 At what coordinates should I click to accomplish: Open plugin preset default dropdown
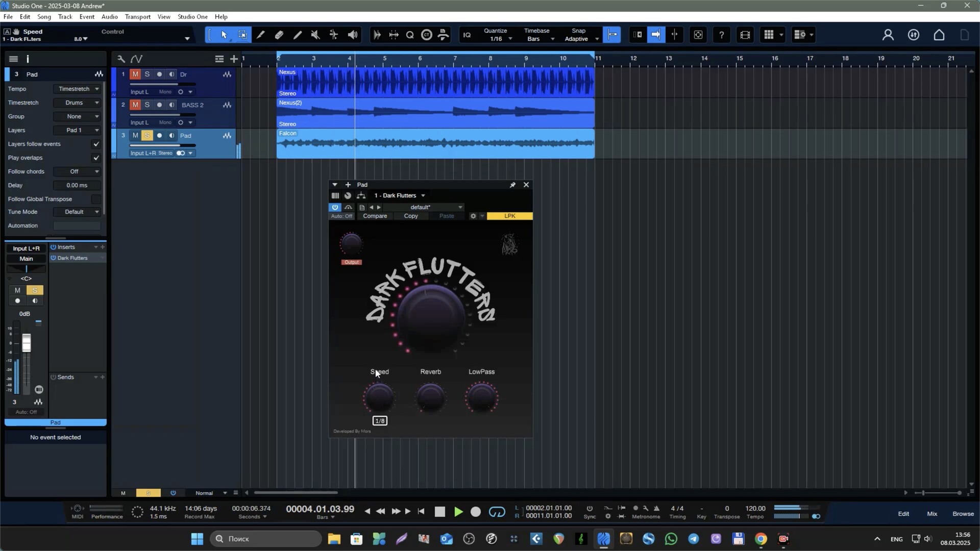click(x=424, y=207)
